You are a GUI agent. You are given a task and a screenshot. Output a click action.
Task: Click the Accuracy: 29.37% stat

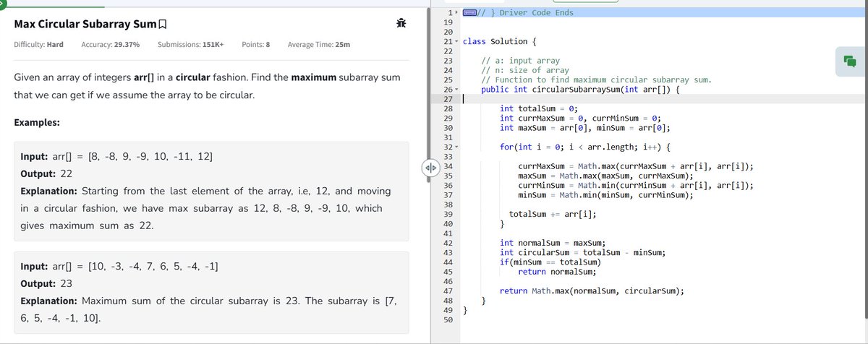point(111,45)
